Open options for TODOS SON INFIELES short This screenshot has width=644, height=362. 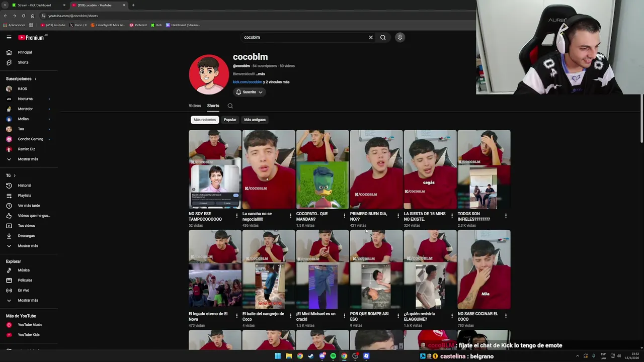click(506, 216)
